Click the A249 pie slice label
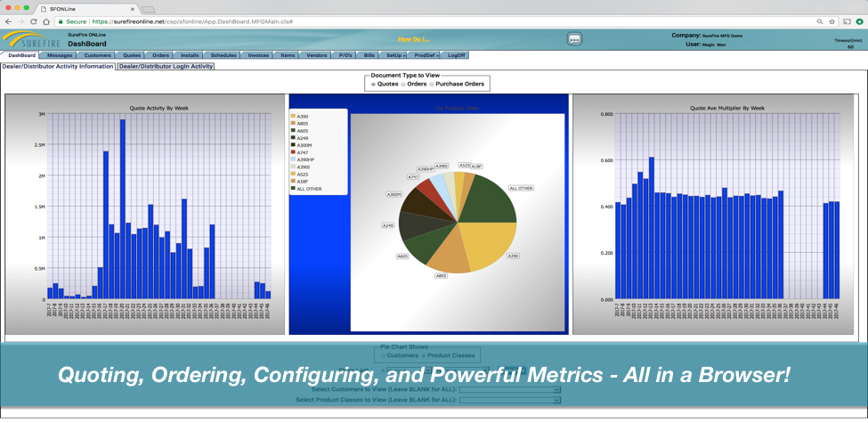Image resolution: width=868 pixels, height=423 pixels. [x=388, y=226]
